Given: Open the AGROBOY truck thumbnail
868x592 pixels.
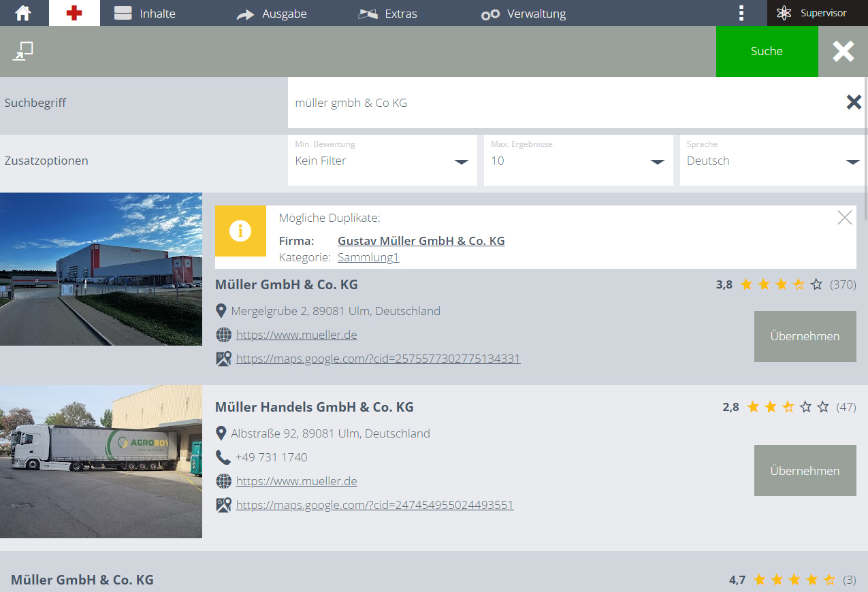Looking at the screenshot, I should point(101,461).
